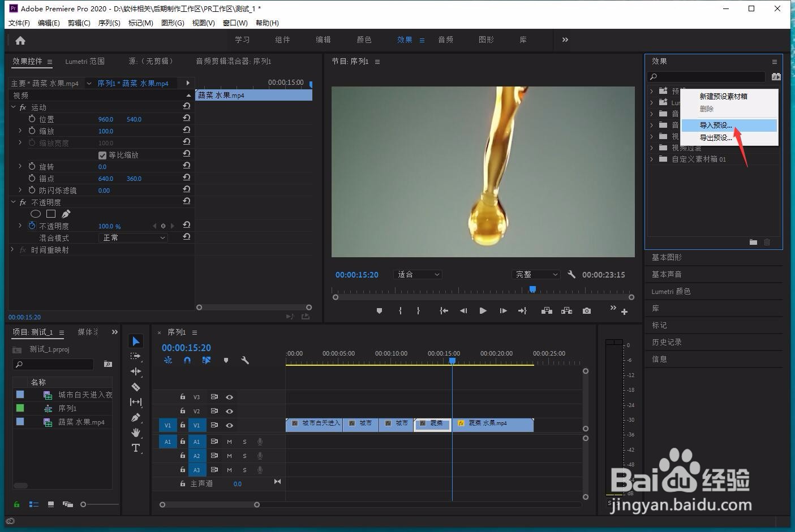Click free draw bezier mask pen
The width and height of the screenshot is (795, 532).
tap(66, 214)
